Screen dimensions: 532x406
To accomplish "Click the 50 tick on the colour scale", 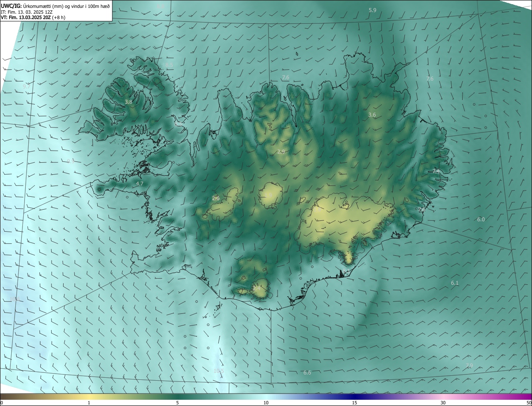I will tap(529, 403).
